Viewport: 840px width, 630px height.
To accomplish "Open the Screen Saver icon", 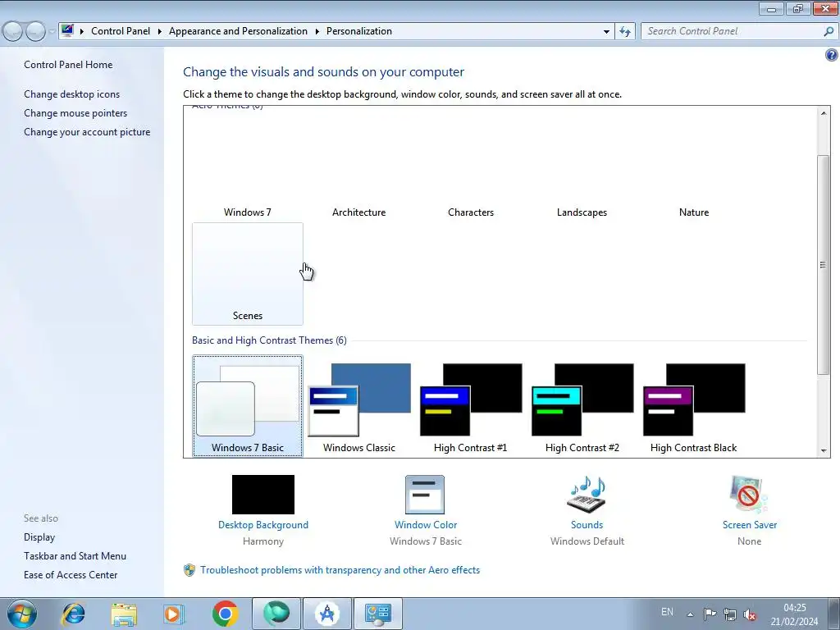I will (x=749, y=495).
